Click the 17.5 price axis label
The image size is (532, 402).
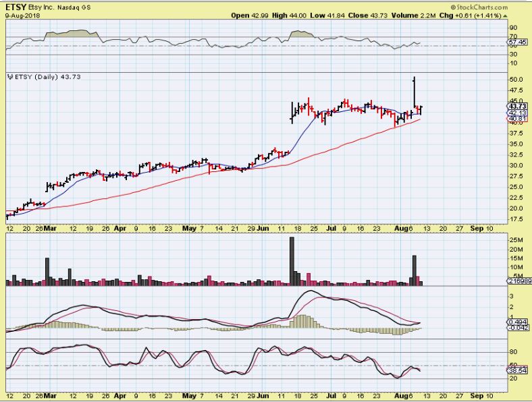point(516,219)
